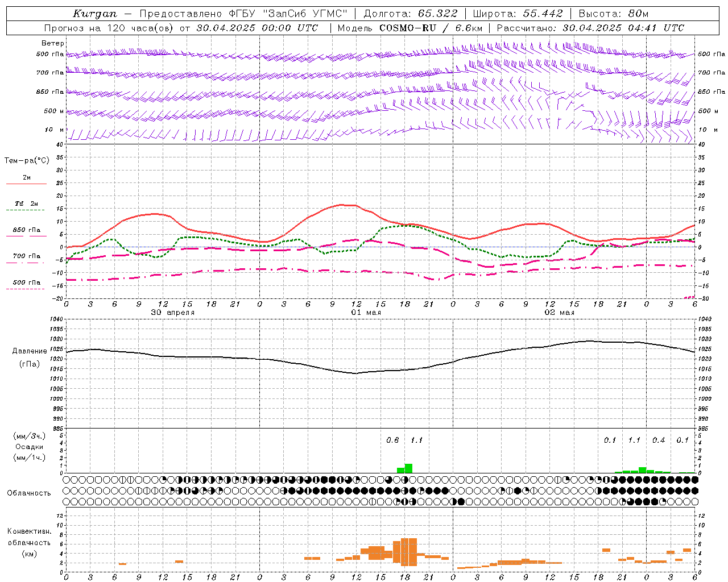Select the "(км)" unit label
Image resolution: width=728 pixels, height=582 pixels.
[30, 554]
